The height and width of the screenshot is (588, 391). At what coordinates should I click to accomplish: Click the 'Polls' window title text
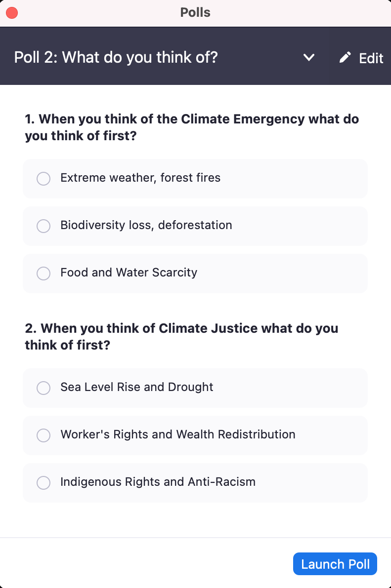pyautogui.click(x=195, y=12)
